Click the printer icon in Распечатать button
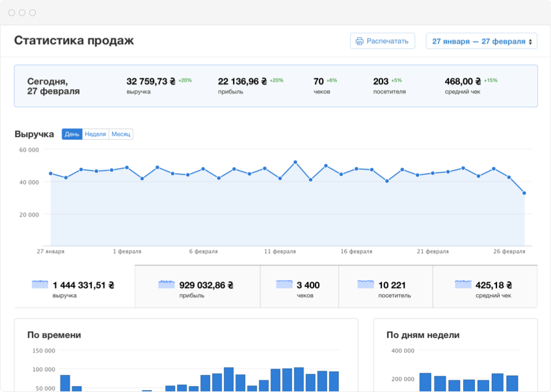551x392 pixels. click(359, 42)
